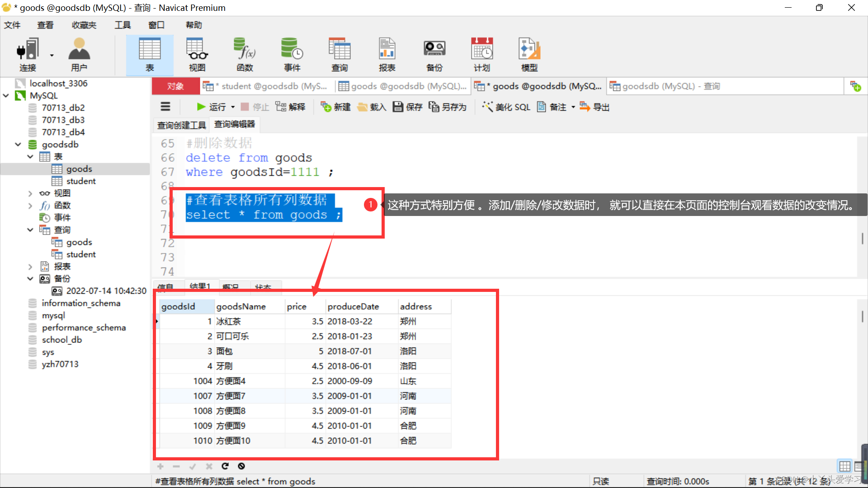
Task: Click the Export (导出) button
Action: [x=594, y=107]
